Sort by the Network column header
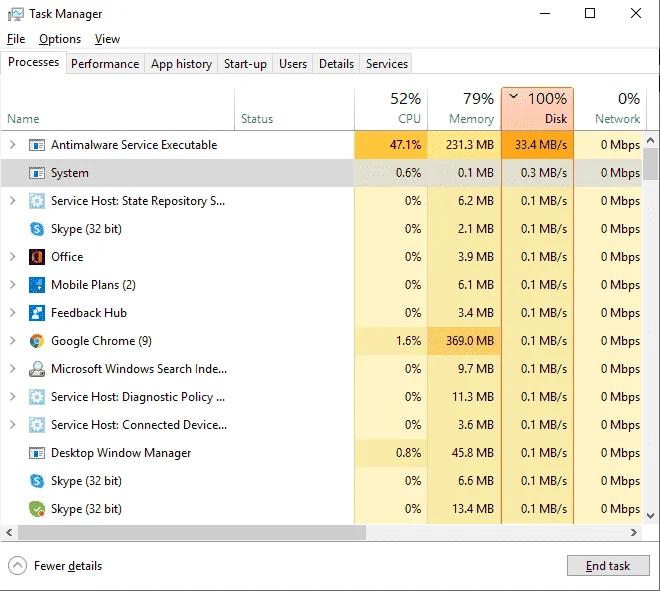Image resolution: width=660 pixels, height=591 pixels. tap(608, 109)
